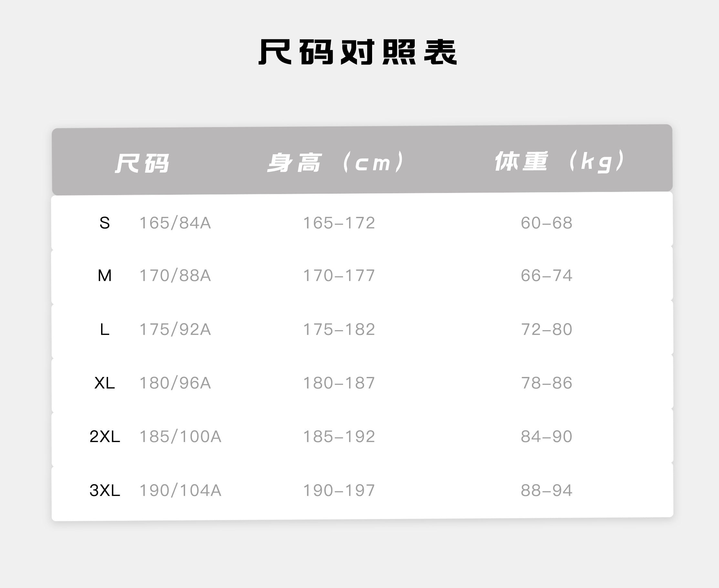
Task: Click the 尺码 column header
Action: click(x=142, y=163)
